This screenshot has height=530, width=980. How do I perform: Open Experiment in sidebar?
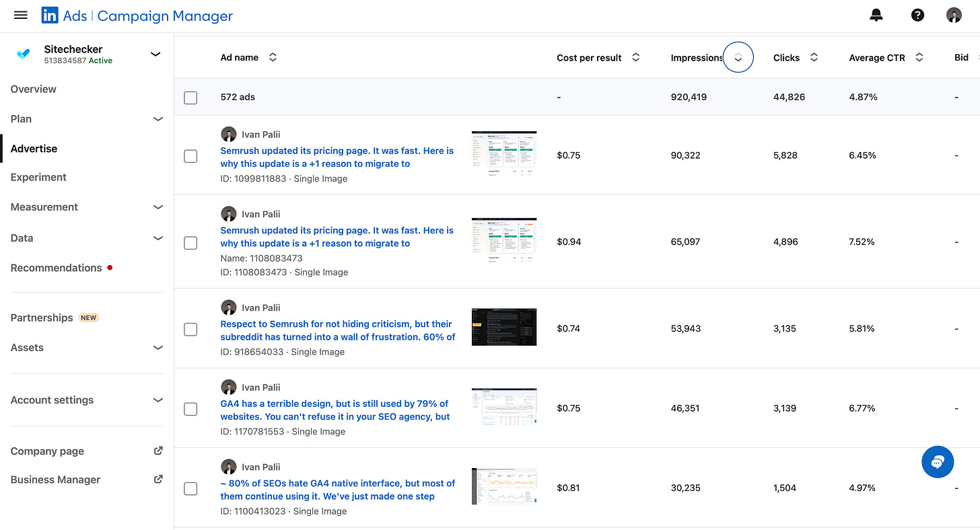(39, 177)
